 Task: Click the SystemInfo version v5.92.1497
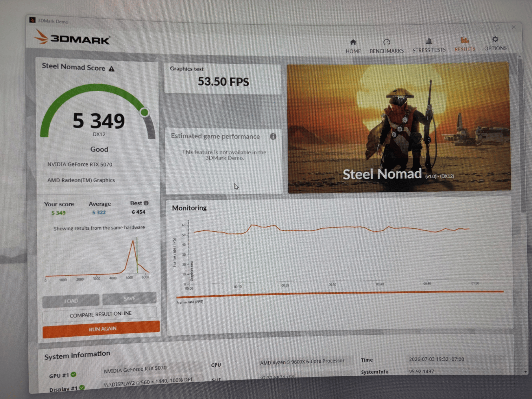point(421,371)
